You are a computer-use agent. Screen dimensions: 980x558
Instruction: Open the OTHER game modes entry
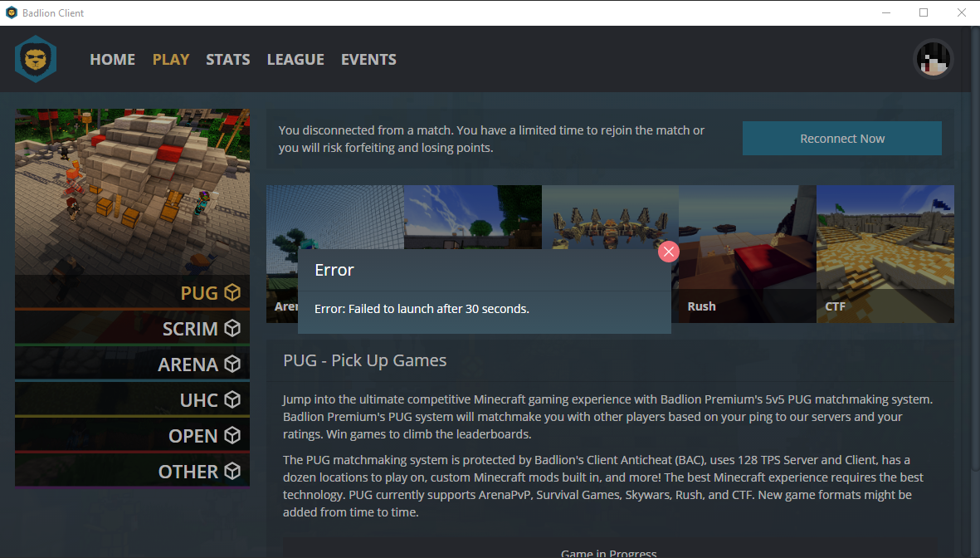tap(133, 471)
